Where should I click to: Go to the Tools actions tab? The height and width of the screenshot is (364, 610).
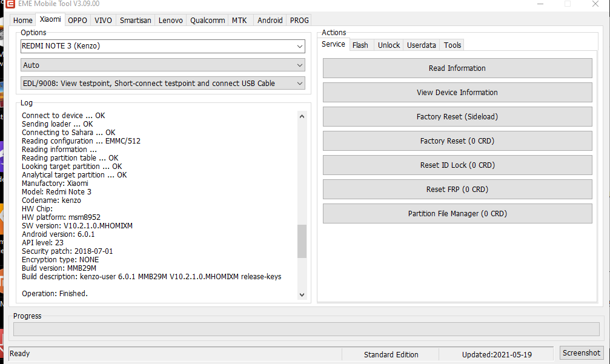click(x=453, y=45)
